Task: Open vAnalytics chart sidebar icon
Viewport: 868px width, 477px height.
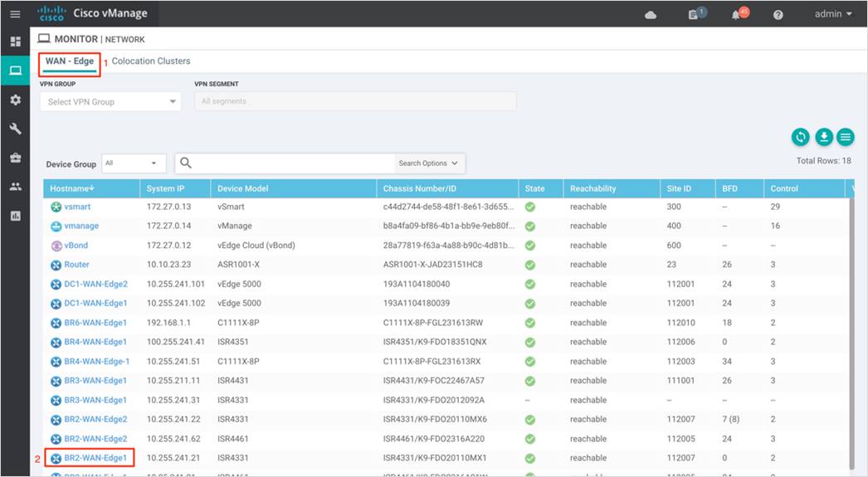Action: (16, 216)
